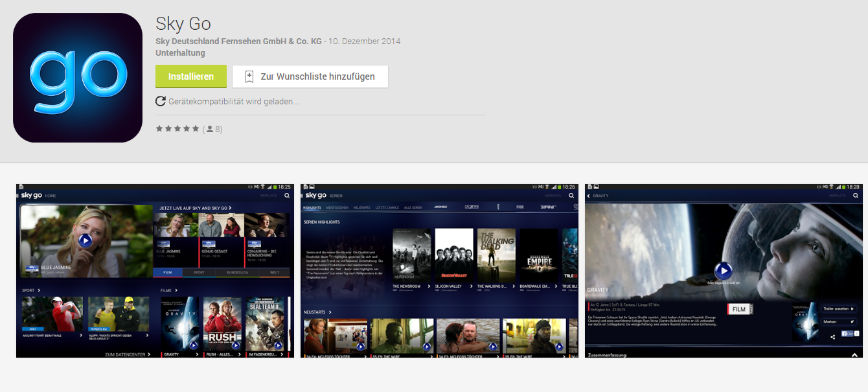Viewport: 868px width, 392px height.
Task: Click the five-star rating display
Action: pyautogui.click(x=177, y=129)
